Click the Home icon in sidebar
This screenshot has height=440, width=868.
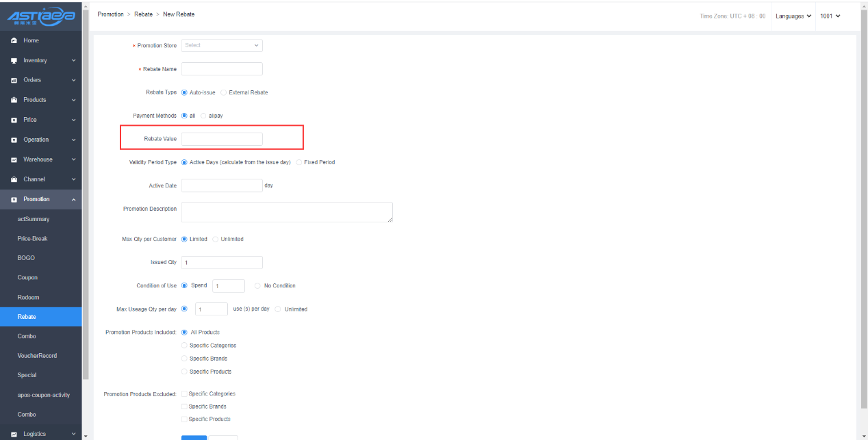click(14, 41)
